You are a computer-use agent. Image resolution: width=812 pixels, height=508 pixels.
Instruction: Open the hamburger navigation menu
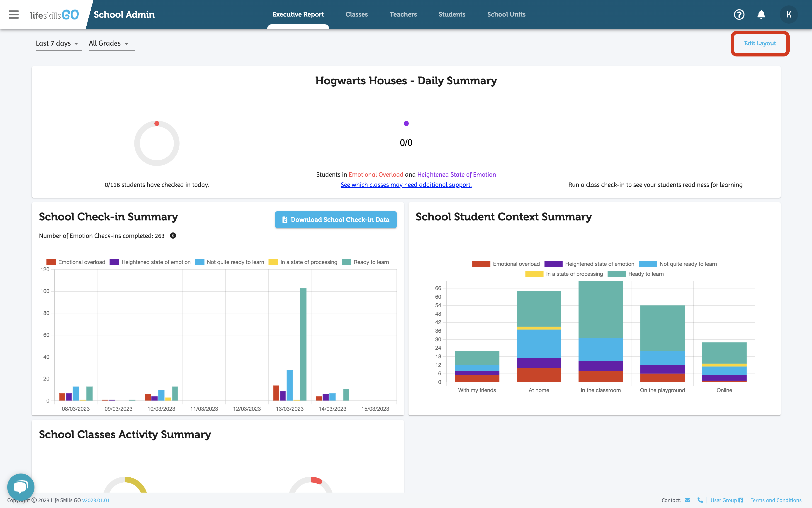[x=14, y=15]
